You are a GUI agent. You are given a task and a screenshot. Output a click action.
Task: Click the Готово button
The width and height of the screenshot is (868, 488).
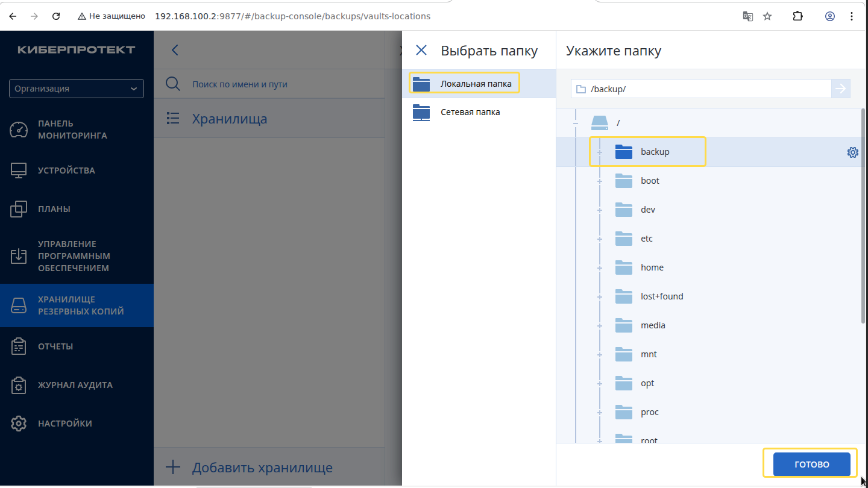tap(811, 465)
